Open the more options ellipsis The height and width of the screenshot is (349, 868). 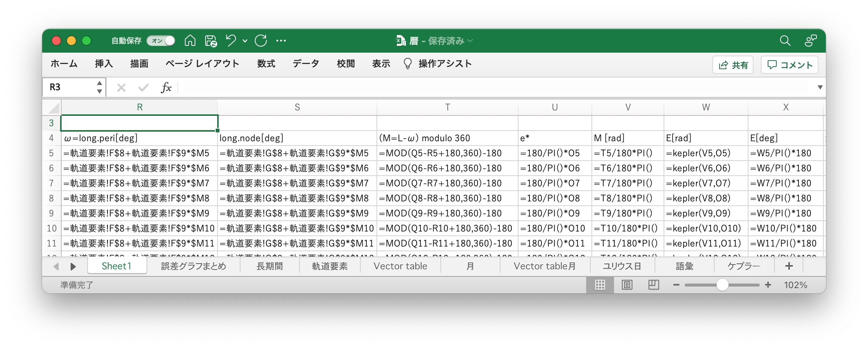coord(281,41)
